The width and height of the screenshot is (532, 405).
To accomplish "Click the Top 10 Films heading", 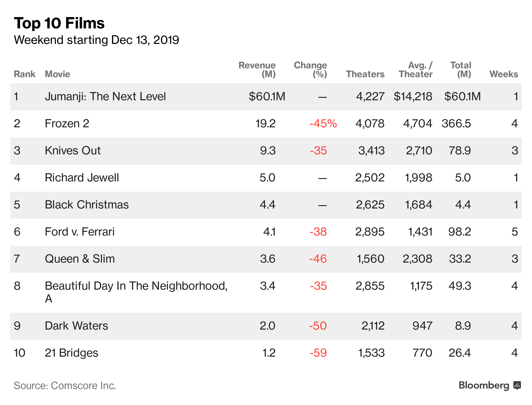I will pos(59,23).
